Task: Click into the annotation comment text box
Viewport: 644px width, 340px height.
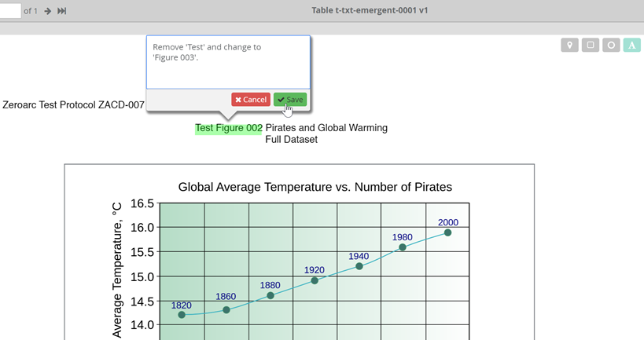Action: coord(228,62)
